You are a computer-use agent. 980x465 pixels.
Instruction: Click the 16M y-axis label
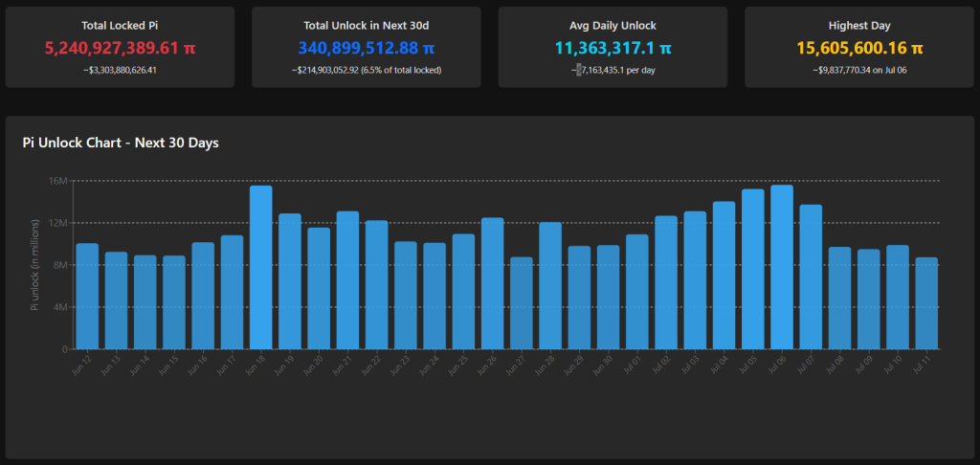57,181
